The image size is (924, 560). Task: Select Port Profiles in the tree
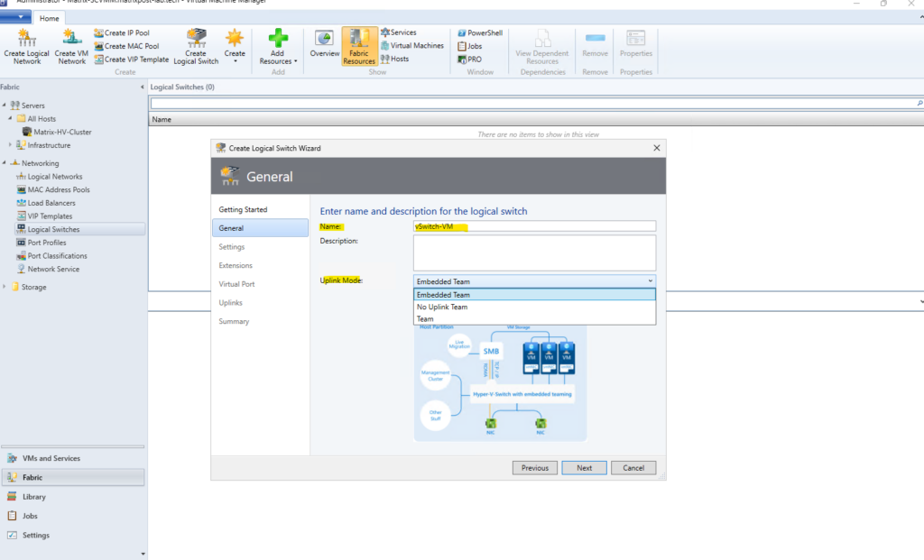pyautogui.click(x=42, y=243)
